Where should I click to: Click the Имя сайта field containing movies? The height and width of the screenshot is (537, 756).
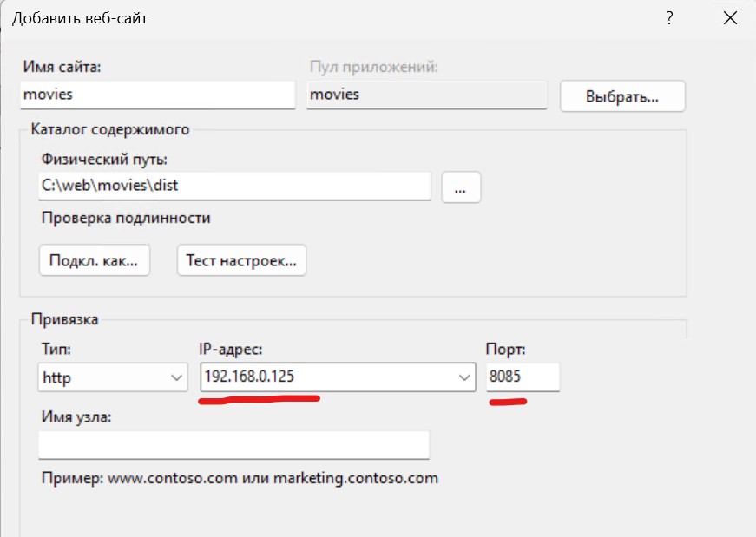point(157,95)
